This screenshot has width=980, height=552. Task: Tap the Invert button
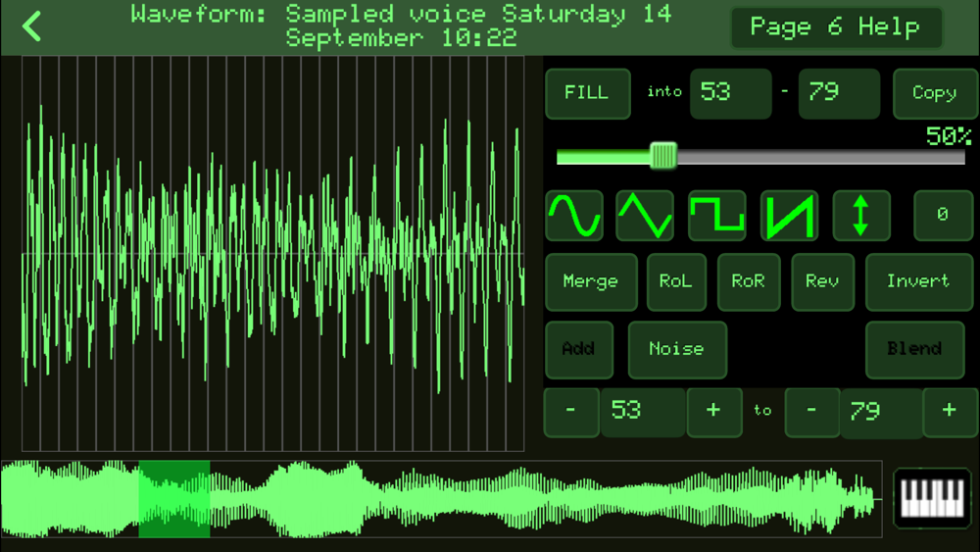919,282
